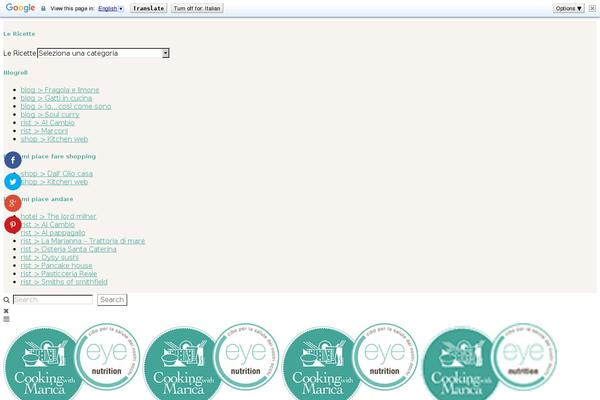Click the mi piace fare shopping heading
600x400 pixels.
(x=59, y=157)
